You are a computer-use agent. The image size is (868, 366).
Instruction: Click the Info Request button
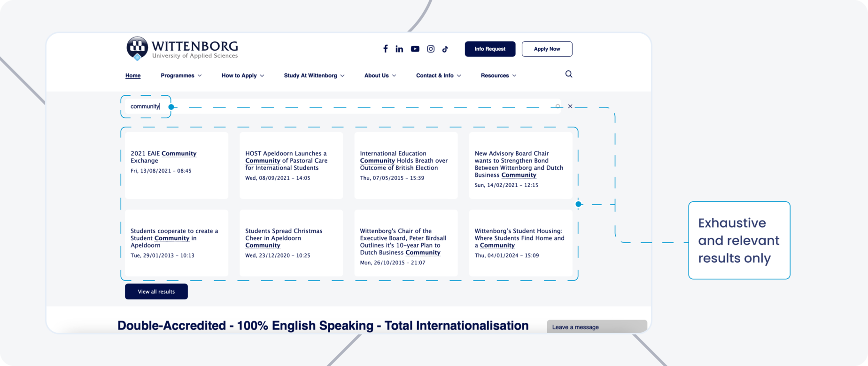490,49
